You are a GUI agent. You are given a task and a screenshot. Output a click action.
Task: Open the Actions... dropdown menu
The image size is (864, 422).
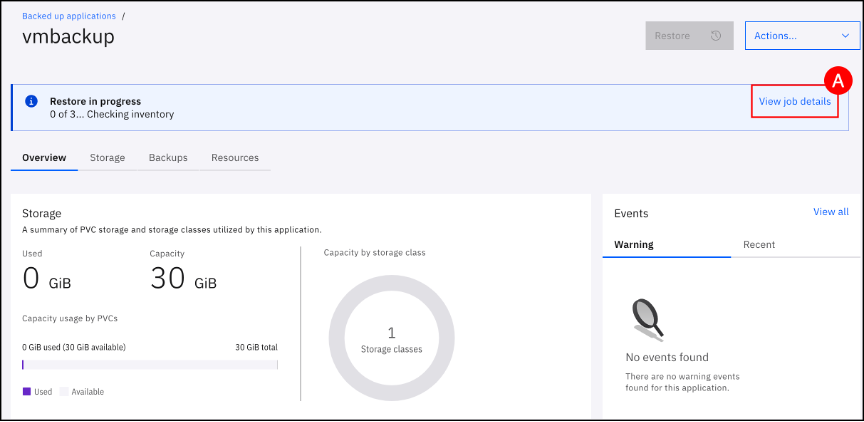pyautogui.click(x=801, y=36)
